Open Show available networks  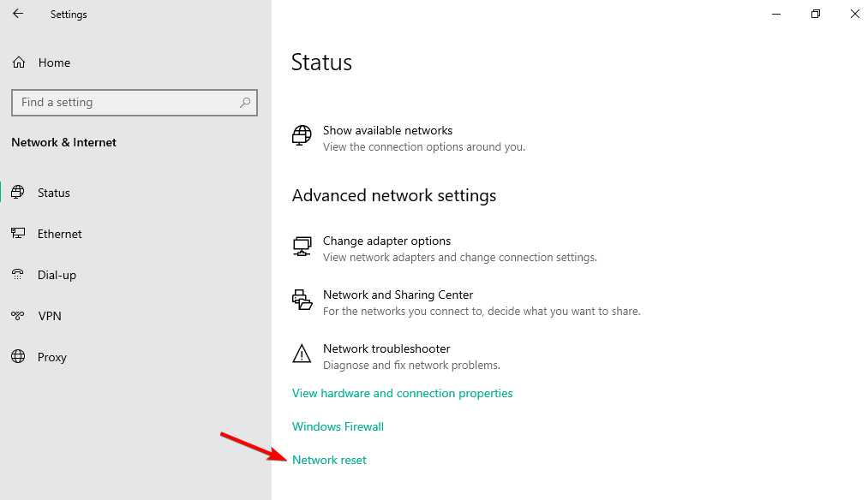click(387, 130)
